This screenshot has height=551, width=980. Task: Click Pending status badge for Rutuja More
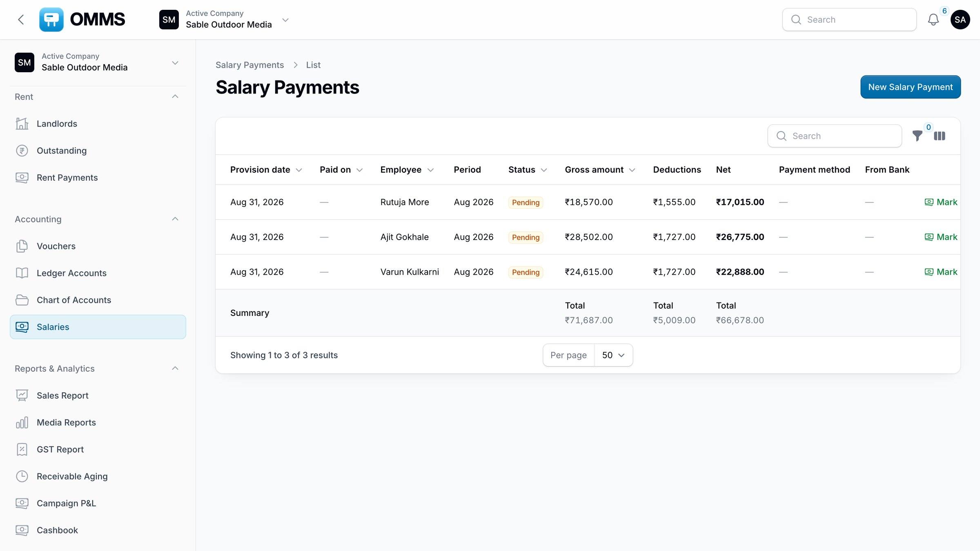coord(526,202)
